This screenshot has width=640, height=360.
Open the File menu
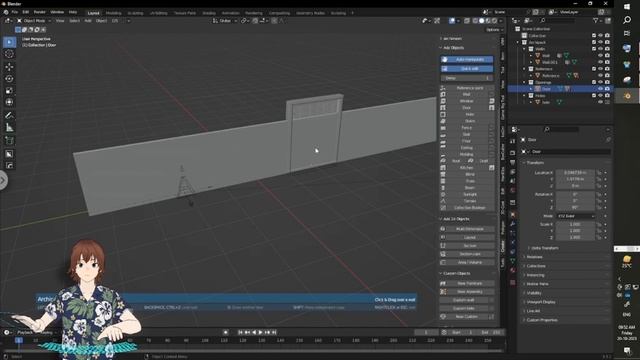15,12
